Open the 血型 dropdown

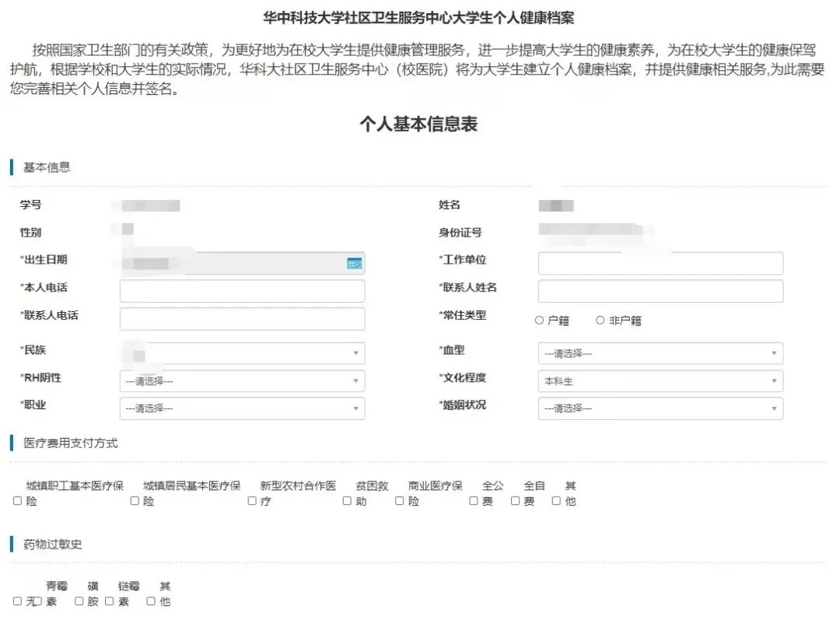click(x=660, y=353)
